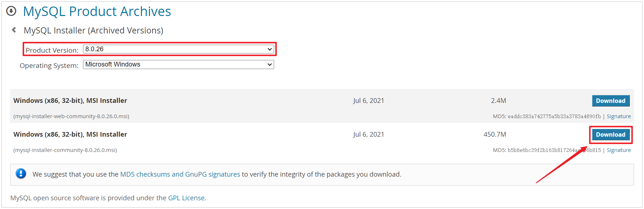Image resolution: width=644 pixels, height=209 pixels.
Task: Click the back arrow next to MySQL Installer
Action: tap(14, 30)
